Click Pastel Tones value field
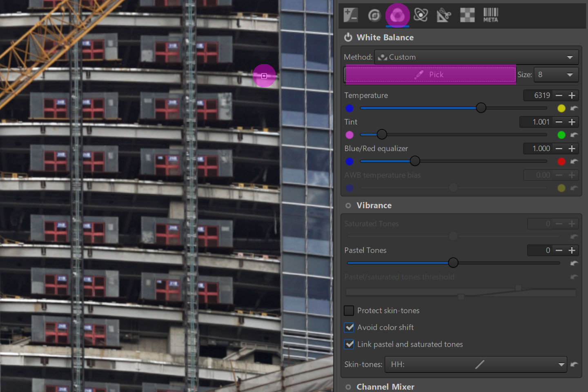The width and height of the screenshot is (588, 392). [x=540, y=250]
